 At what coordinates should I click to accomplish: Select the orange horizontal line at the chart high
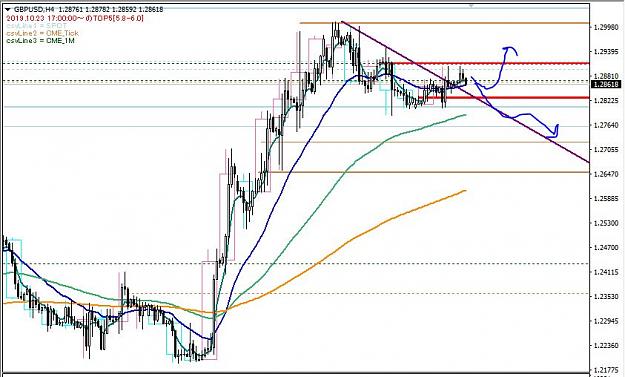(x=444, y=23)
